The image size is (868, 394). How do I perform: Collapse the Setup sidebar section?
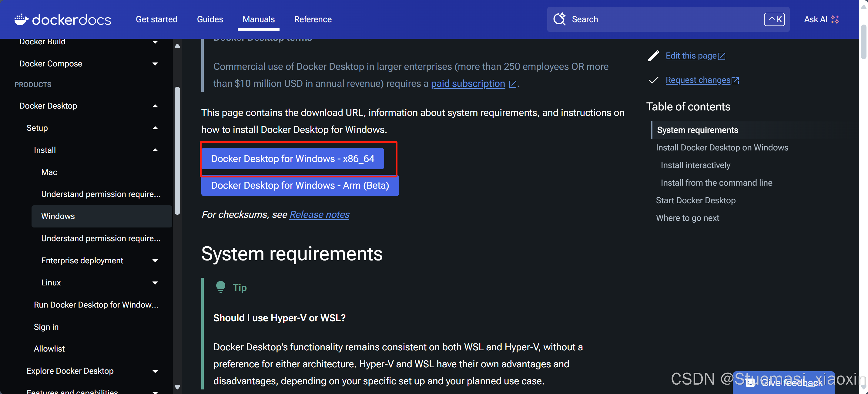[155, 128]
